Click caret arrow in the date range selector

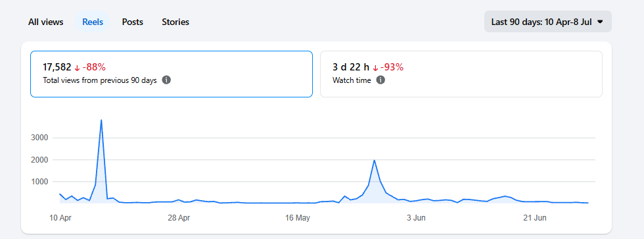pyautogui.click(x=600, y=22)
